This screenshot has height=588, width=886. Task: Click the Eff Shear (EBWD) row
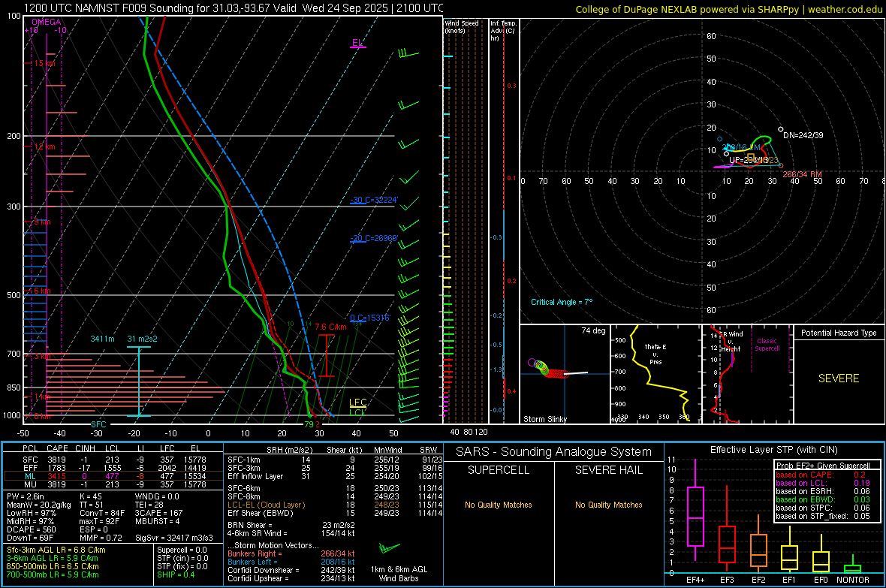click(335, 513)
